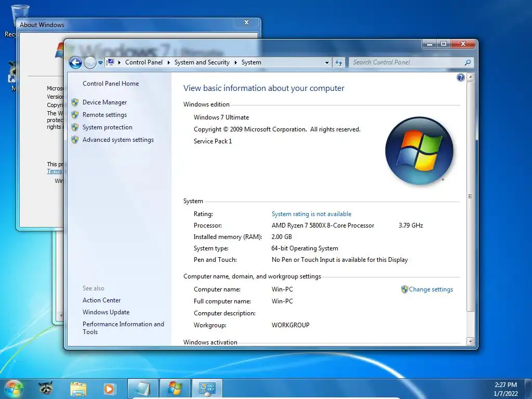Open Help with the blue question mark
The height and width of the screenshot is (399, 532).
tap(460, 78)
